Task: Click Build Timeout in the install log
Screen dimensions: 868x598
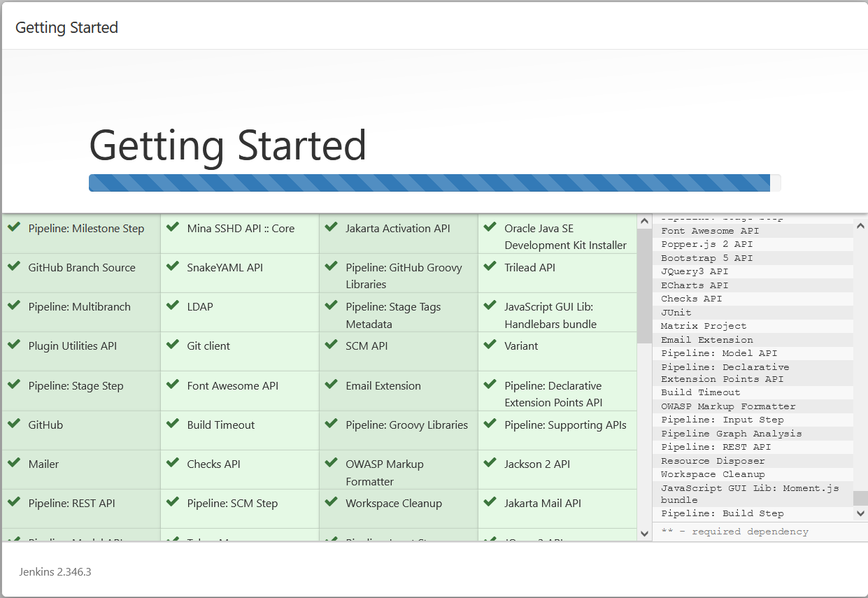Action: [701, 392]
